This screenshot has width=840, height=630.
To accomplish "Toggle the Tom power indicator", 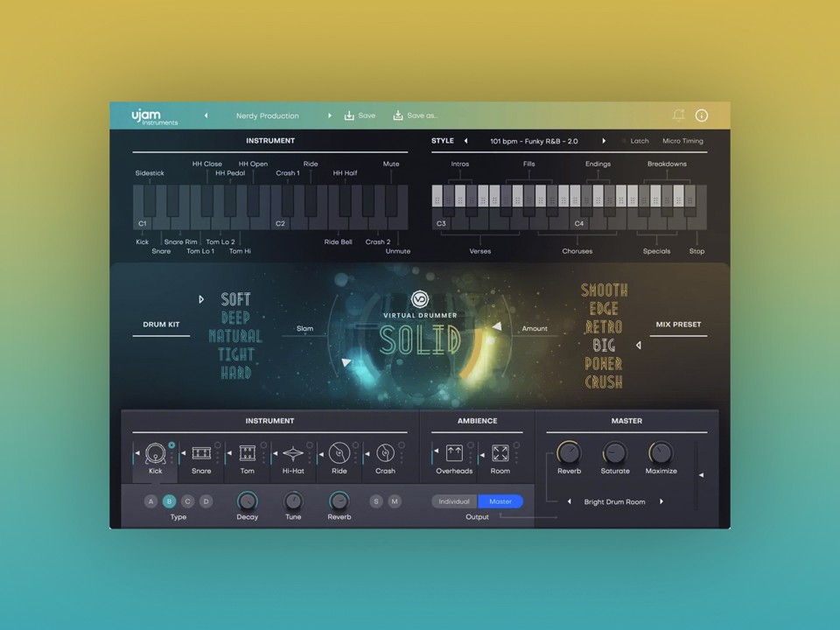I will coord(263,445).
